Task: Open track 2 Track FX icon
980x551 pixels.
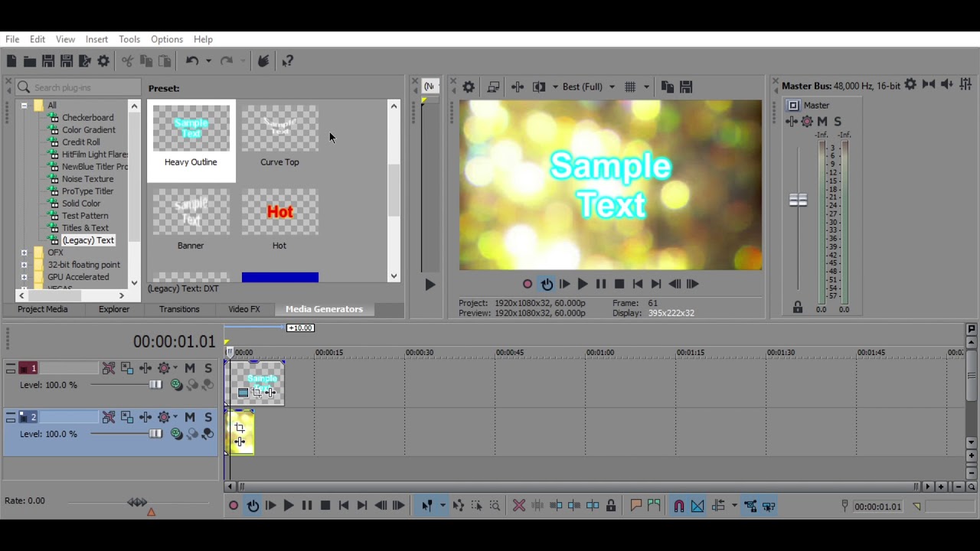Action: click(x=145, y=417)
